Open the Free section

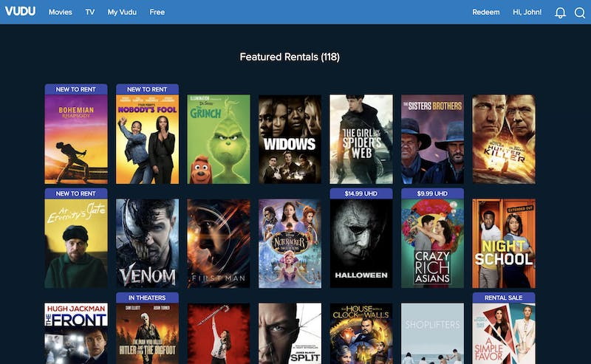[x=157, y=12]
